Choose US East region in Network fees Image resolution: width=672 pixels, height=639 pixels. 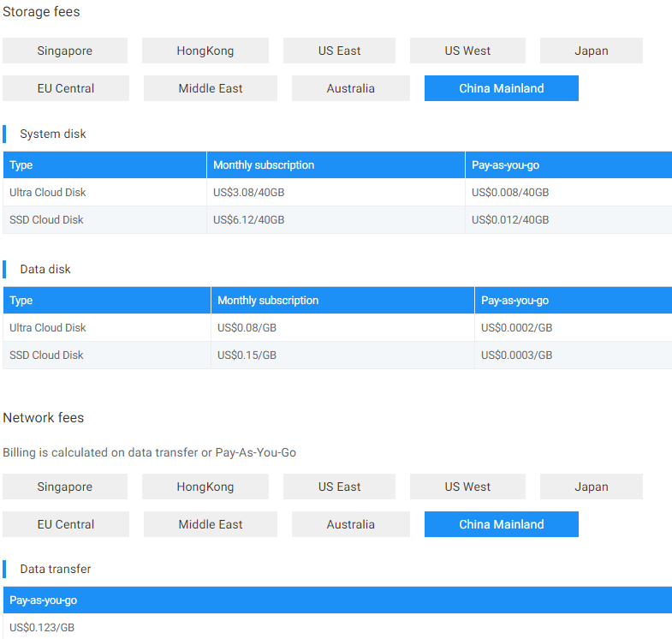339,487
